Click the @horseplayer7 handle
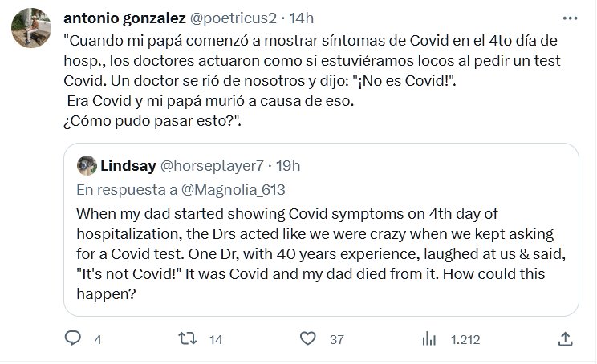Image resolution: width=597 pixels, height=364 pixels. coord(213,166)
